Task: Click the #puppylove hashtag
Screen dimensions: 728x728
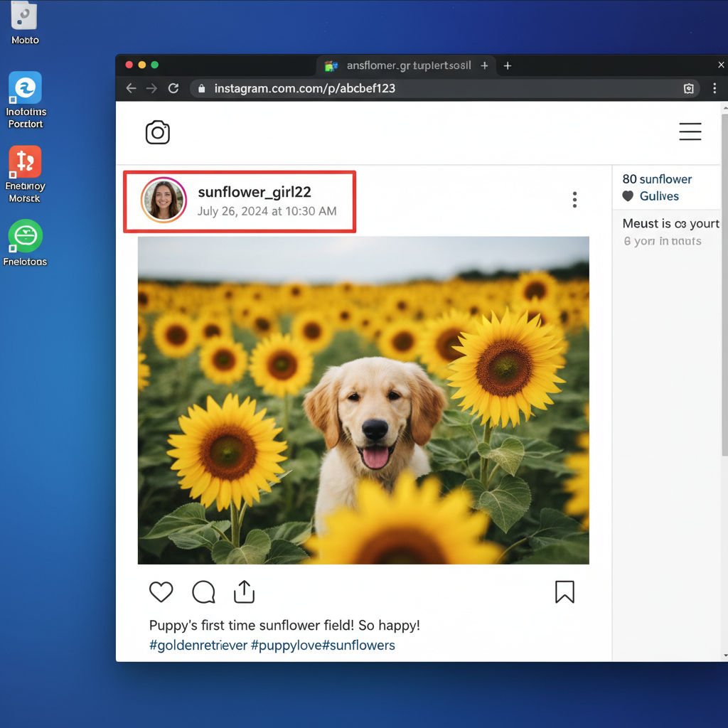Action: coord(286,646)
